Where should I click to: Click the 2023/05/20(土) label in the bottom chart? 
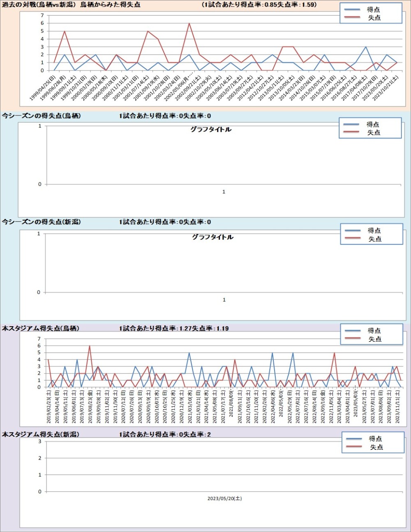pyautogui.click(x=224, y=498)
